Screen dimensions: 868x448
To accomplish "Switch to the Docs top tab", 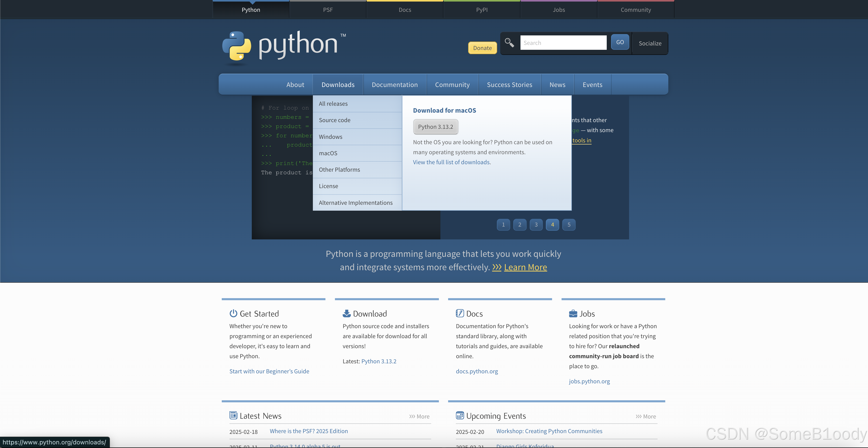I will click(405, 9).
